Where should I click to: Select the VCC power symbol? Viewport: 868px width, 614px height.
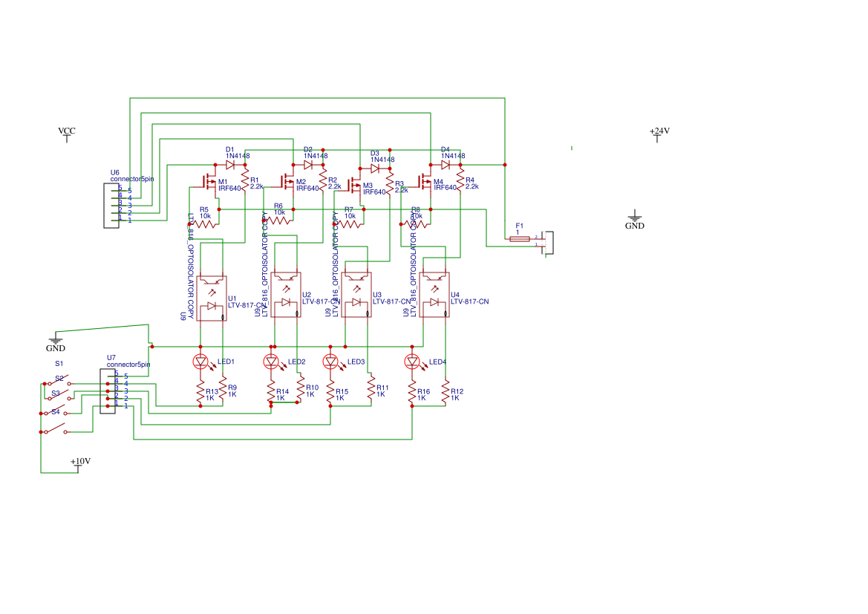[x=67, y=134]
